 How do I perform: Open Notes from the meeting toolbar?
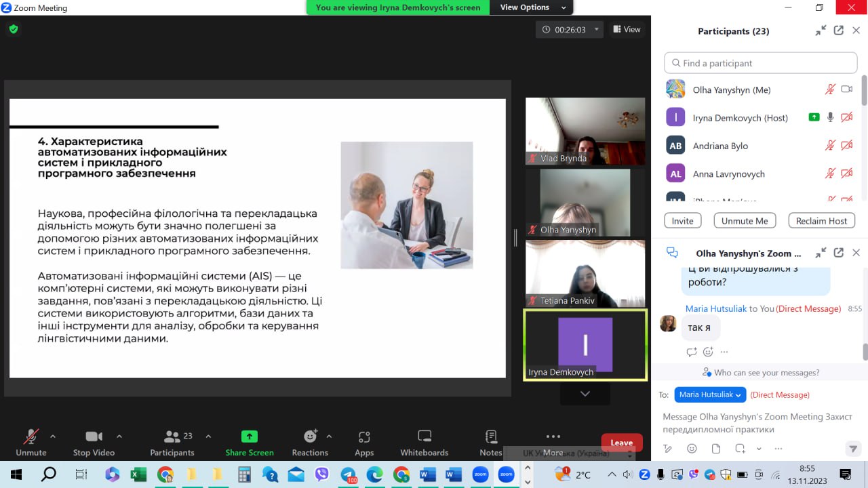[x=491, y=437]
